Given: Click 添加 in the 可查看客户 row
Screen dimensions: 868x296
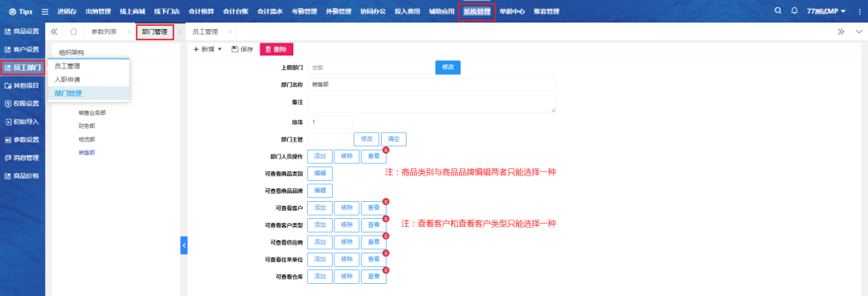Looking at the screenshot, I should pos(320,208).
